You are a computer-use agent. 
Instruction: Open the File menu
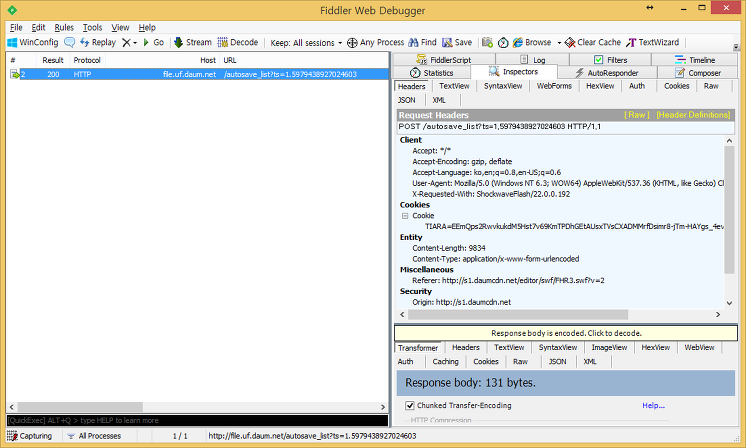point(16,27)
